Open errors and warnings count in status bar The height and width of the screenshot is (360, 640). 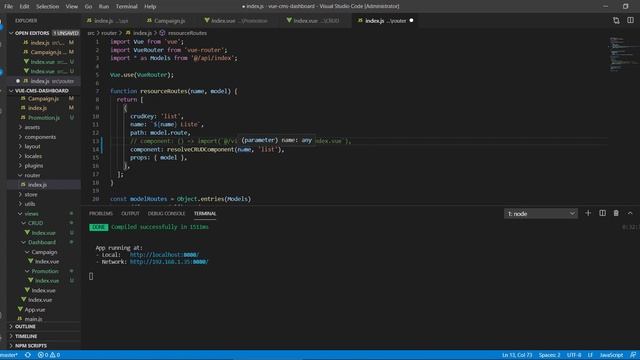coord(49,355)
